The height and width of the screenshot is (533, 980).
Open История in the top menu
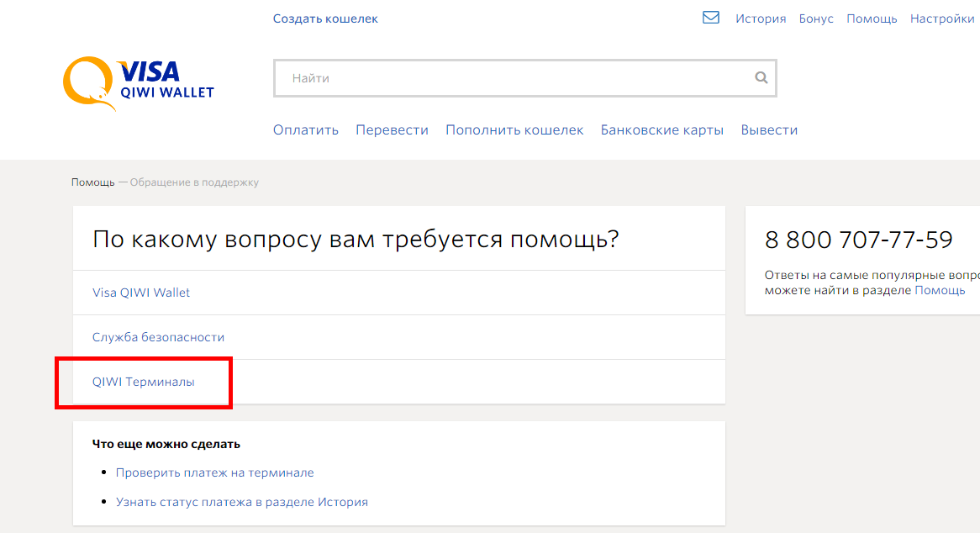tap(761, 18)
